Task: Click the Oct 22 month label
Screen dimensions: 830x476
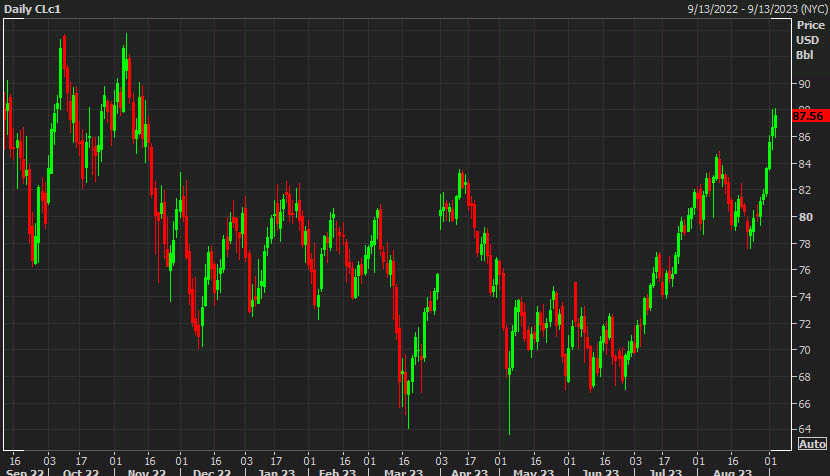Action: click(80, 472)
